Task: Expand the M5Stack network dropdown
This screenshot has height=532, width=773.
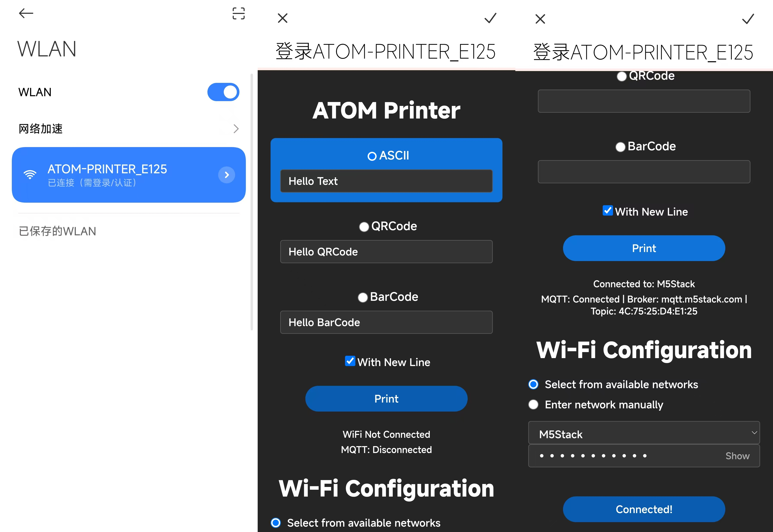Action: point(644,433)
